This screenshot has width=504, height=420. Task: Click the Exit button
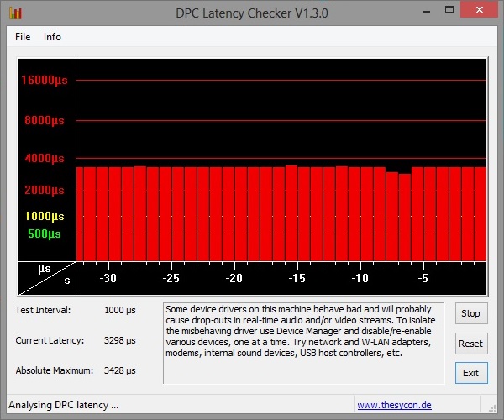point(471,373)
